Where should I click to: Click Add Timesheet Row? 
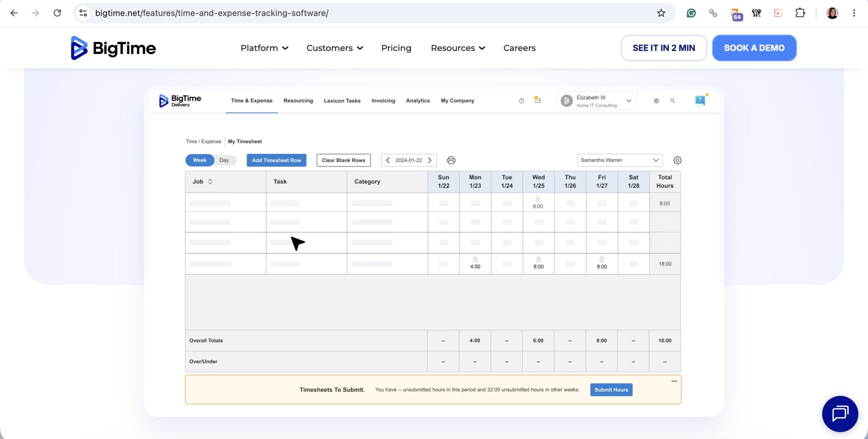pos(276,160)
